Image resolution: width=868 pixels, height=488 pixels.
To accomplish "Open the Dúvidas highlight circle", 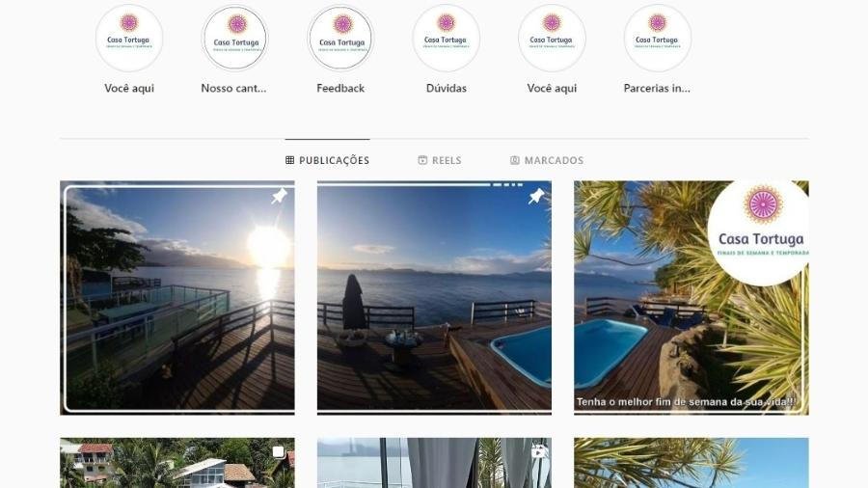I will click(x=447, y=39).
